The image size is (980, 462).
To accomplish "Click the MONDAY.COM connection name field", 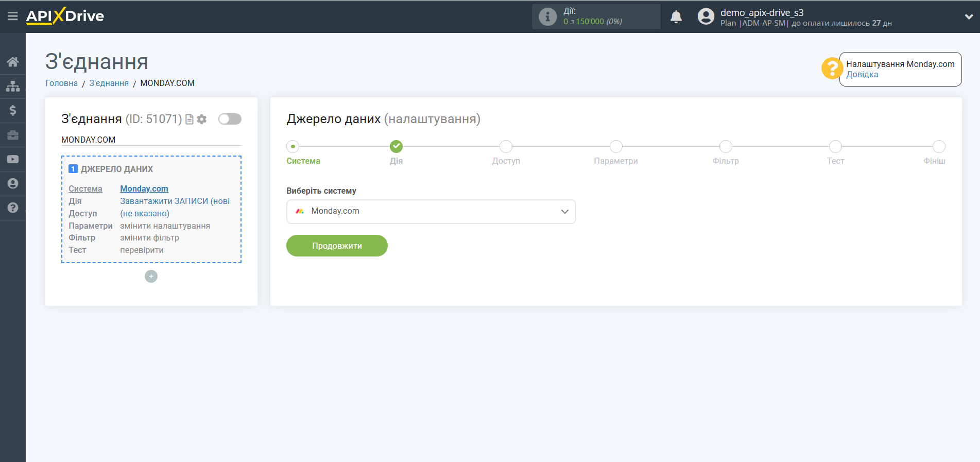I will click(151, 140).
